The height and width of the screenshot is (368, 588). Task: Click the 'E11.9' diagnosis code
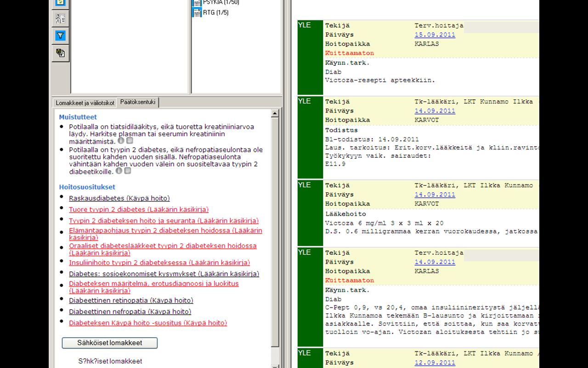[335, 164]
